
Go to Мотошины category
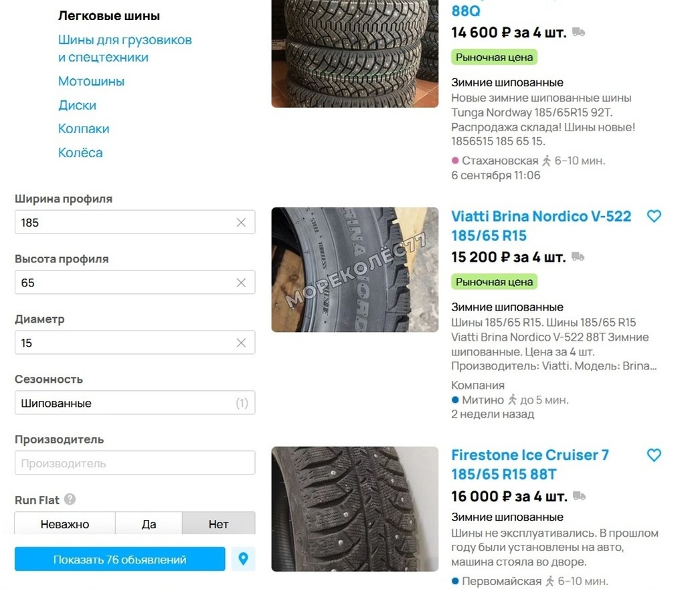coord(91,81)
